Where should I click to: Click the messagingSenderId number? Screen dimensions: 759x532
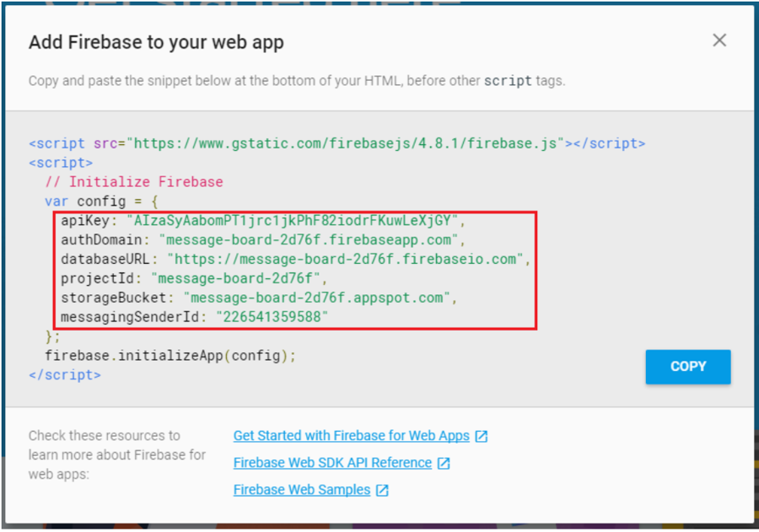pyautogui.click(x=272, y=317)
